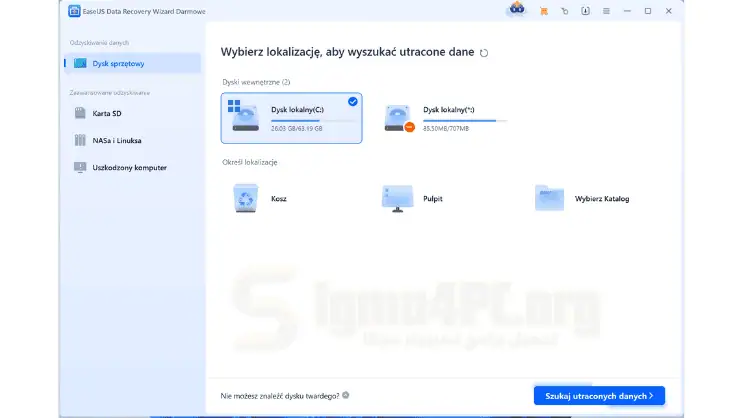
Task: Choose Kosz recycle bin location
Action: click(279, 199)
